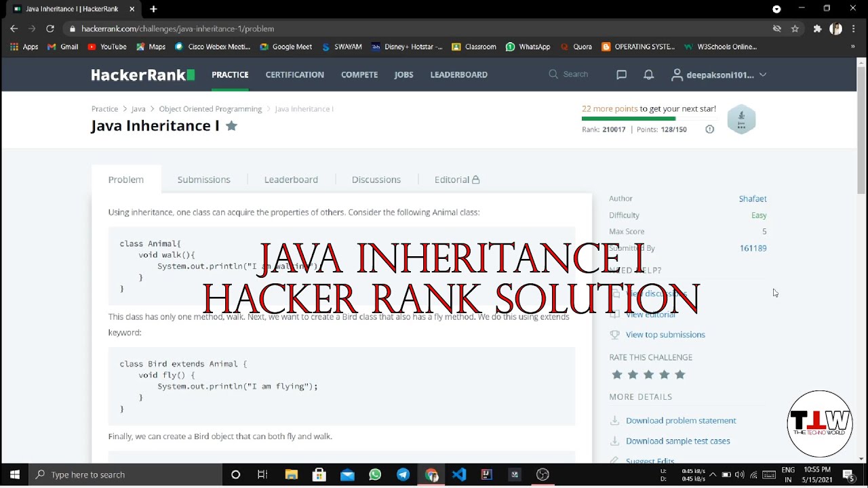Click Practice breadcrumb link
868x488 pixels.
tap(104, 108)
